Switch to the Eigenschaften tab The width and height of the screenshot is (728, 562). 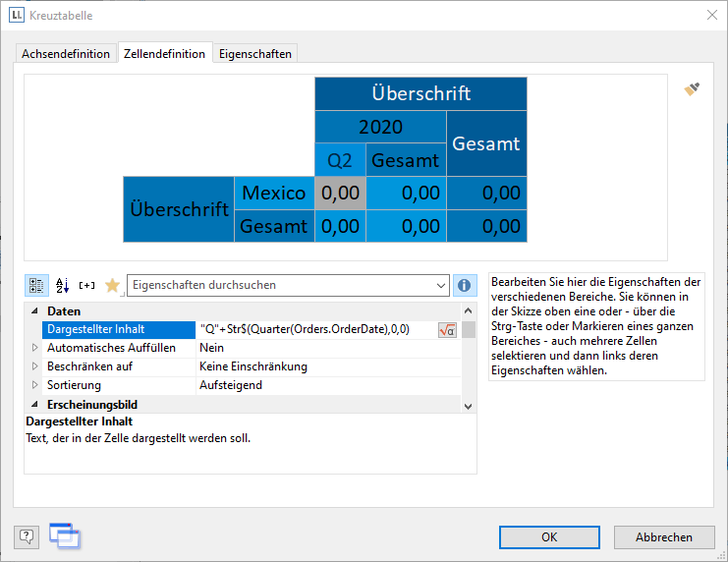point(254,54)
